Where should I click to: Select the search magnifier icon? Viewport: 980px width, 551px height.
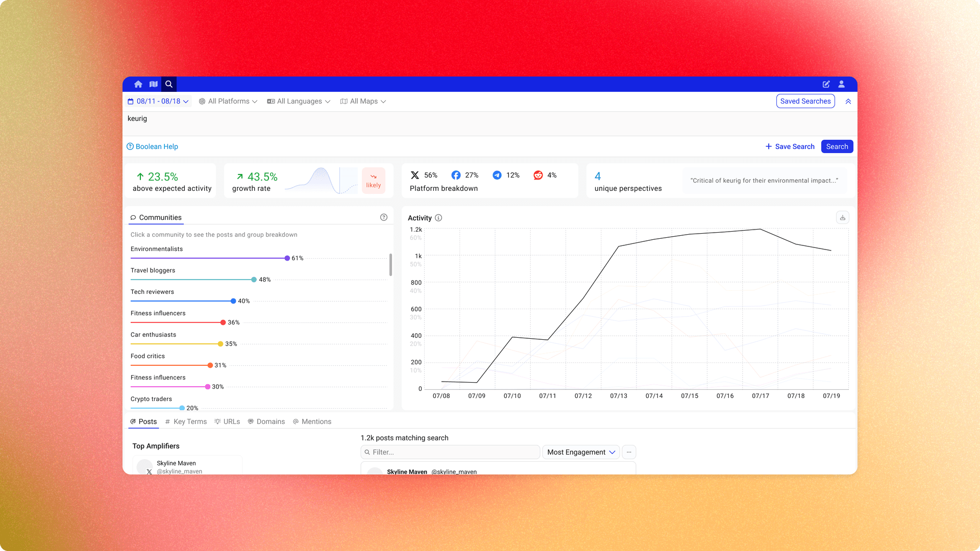pyautogui.click(x=169, y=84)
